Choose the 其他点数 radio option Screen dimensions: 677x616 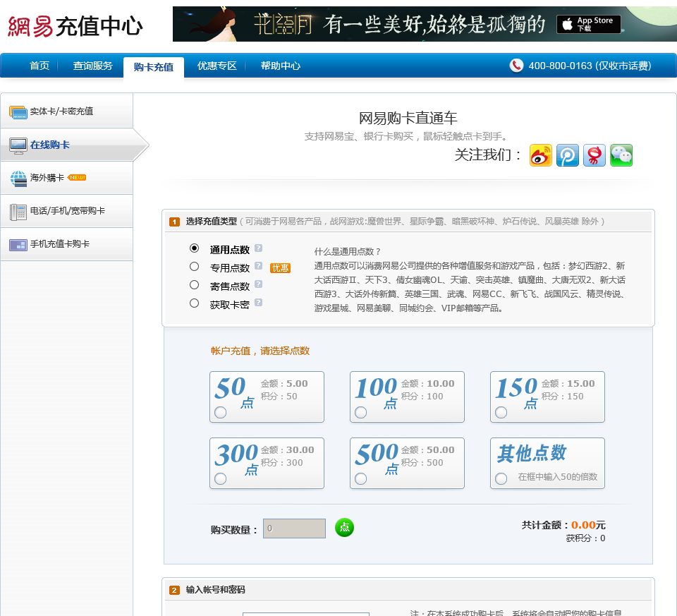pos(501,478)
